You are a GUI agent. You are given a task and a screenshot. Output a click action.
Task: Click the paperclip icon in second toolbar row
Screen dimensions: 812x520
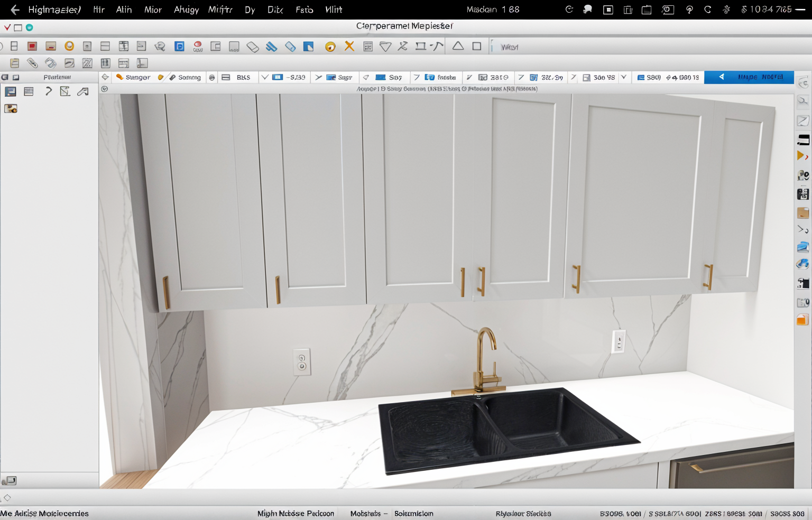click(32, 63)
